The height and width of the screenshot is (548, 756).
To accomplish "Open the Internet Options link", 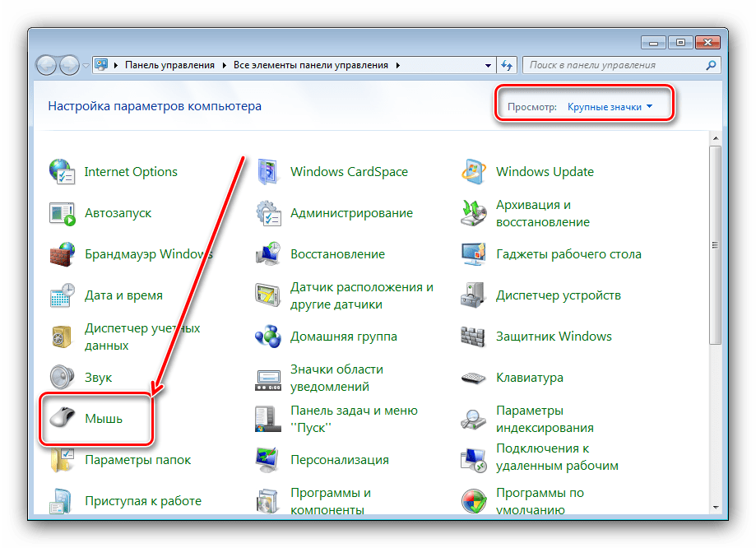I will [131, 172].
